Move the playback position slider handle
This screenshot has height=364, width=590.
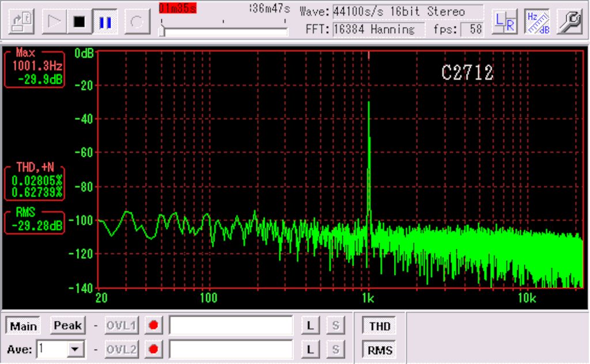pyautogui.click(x=162, y=31)
